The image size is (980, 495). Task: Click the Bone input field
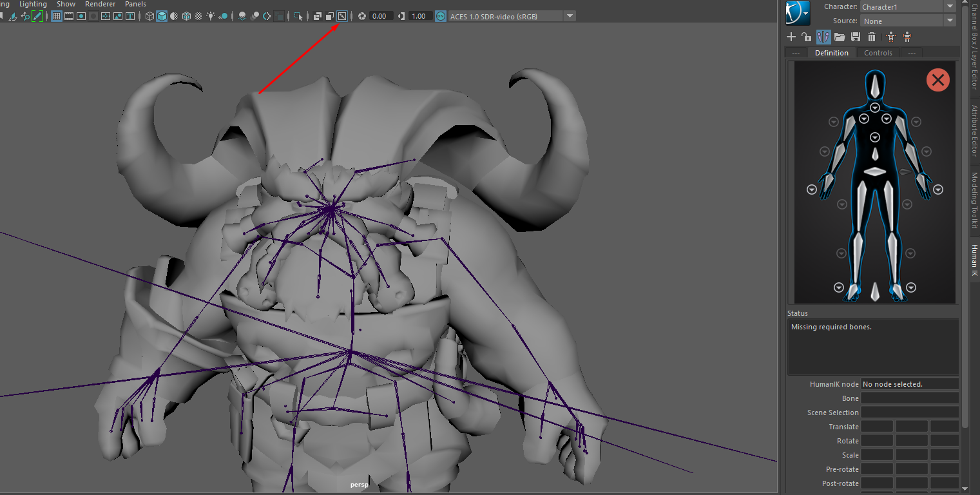pos(909,398)
